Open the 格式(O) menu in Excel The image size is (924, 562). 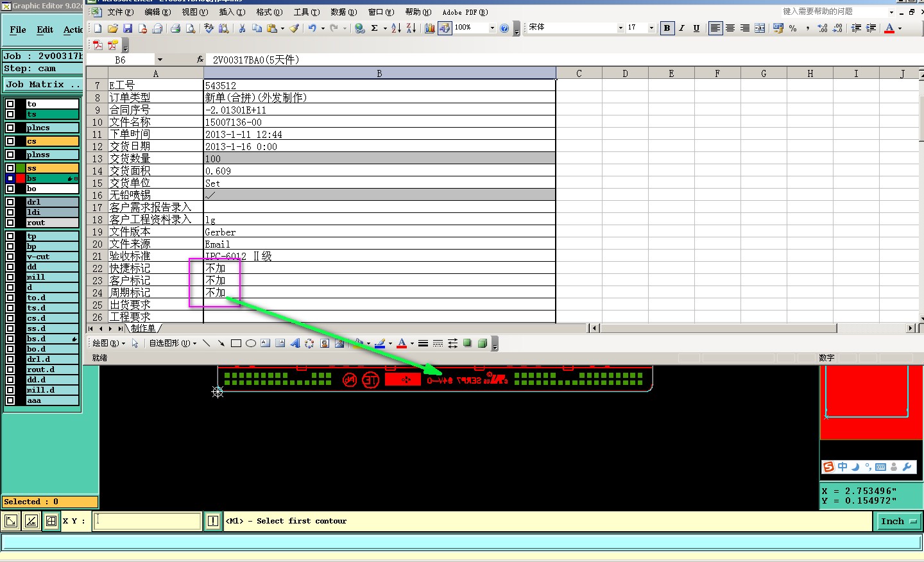coord(269,12)
